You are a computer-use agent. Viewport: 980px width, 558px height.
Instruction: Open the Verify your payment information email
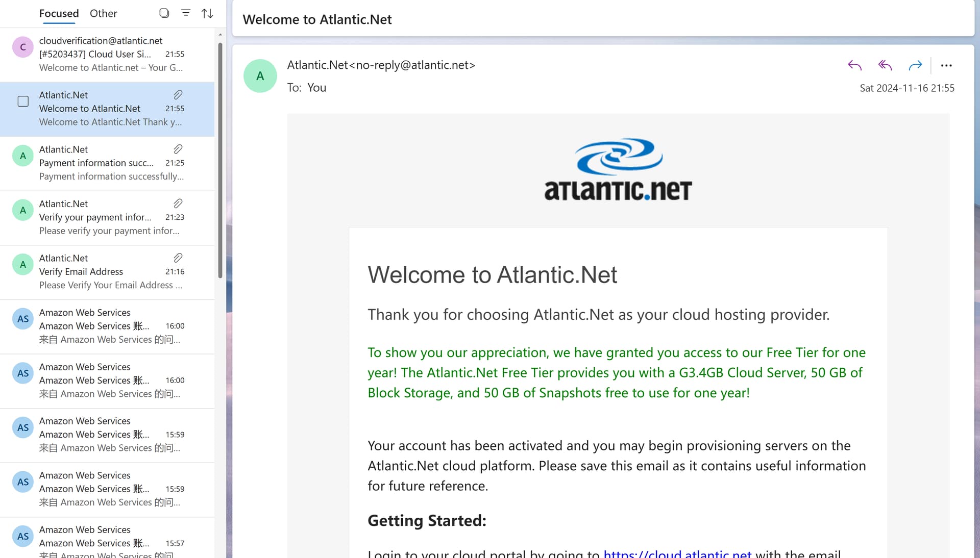coord(107,218)
